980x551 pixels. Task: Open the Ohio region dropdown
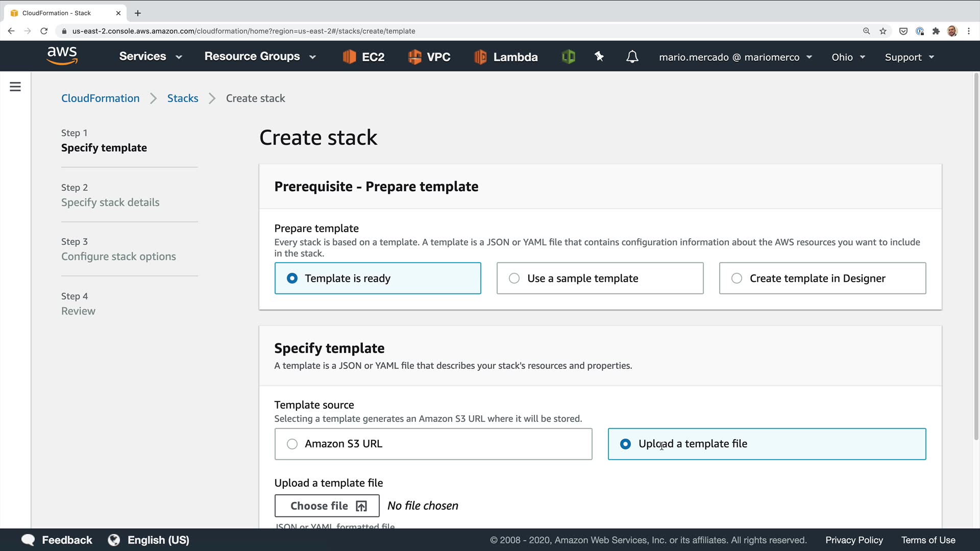pos(848,57)
